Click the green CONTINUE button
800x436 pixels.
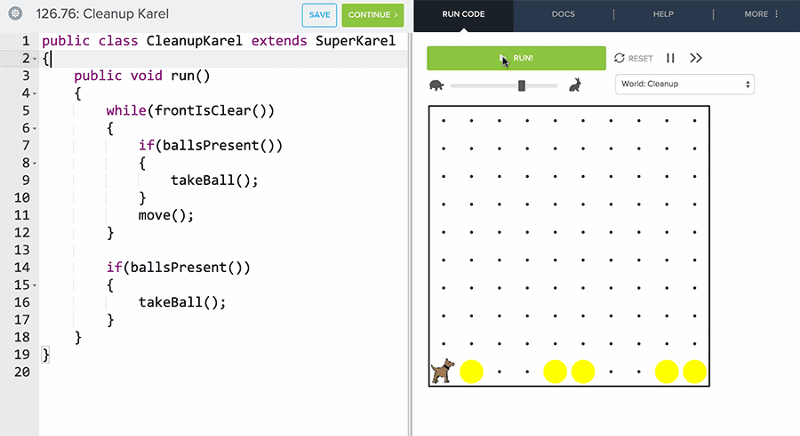372,15
